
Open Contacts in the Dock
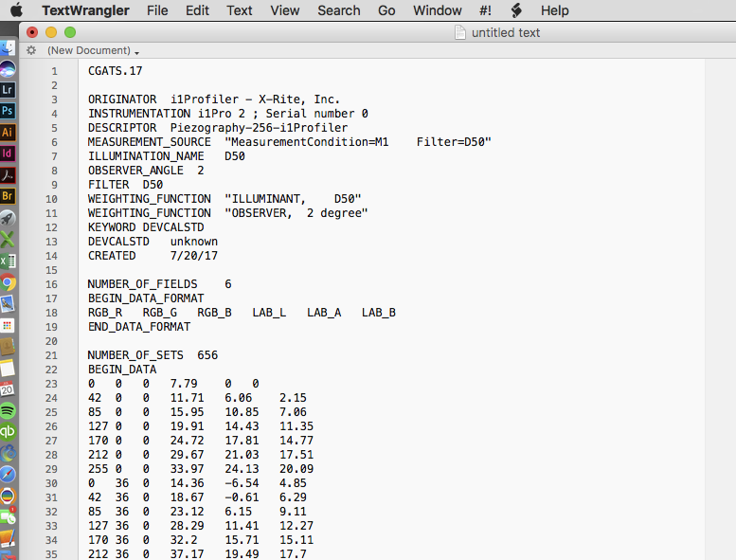tap(8, 347)
